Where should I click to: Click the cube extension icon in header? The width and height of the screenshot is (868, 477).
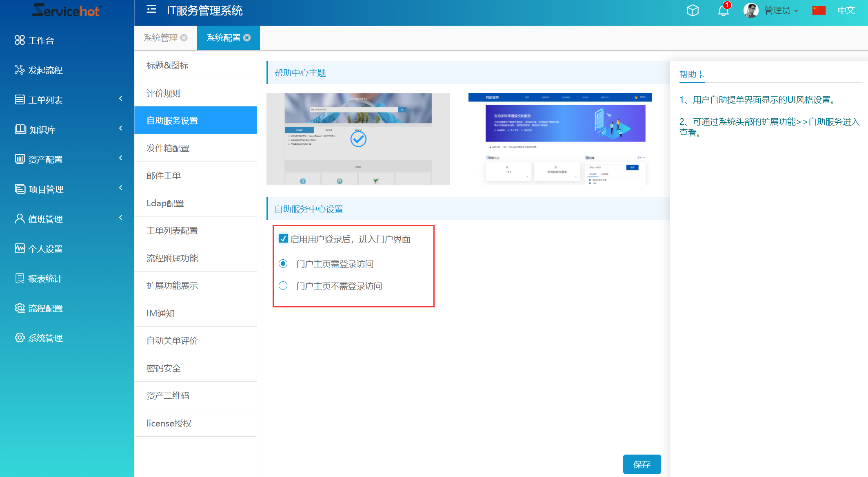point(693,11)
